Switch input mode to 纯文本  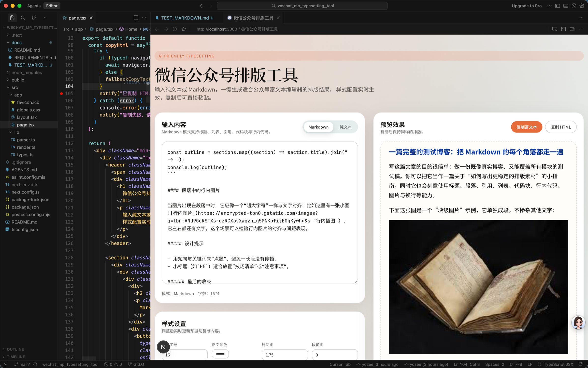tap(345, 127)
